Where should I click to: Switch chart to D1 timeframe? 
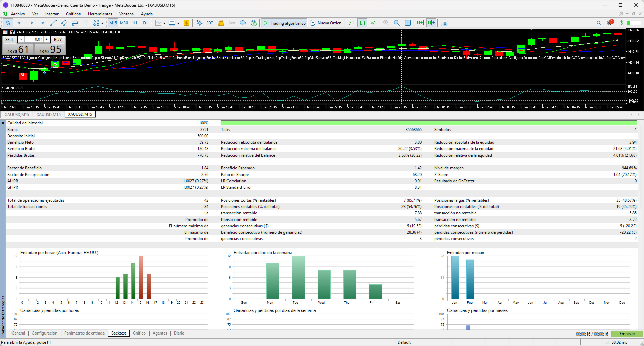tap(145, 23)
